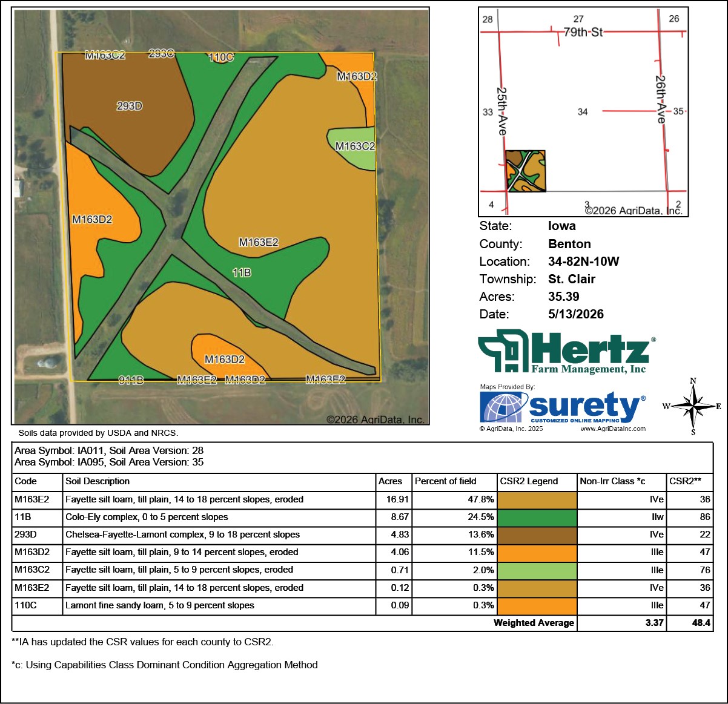Click the Acres value 35.39
This screenshot has width=728, height=704.
[x=564, y=297]
